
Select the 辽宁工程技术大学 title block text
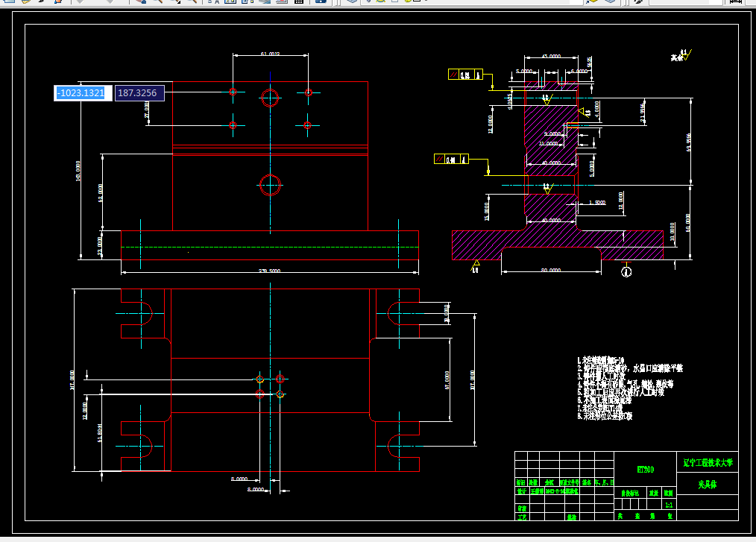(708, 462)
